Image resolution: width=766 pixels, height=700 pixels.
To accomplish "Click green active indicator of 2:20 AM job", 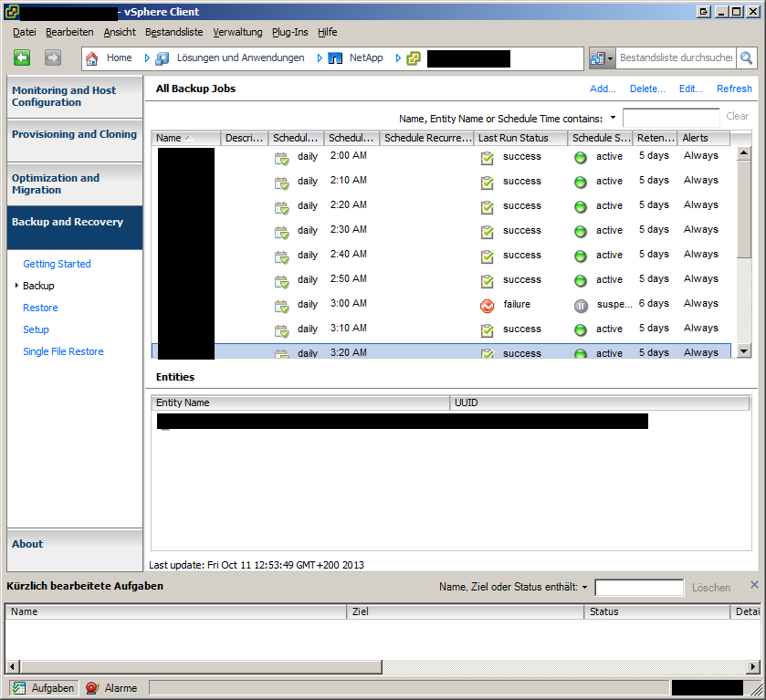I will (581, 207).
